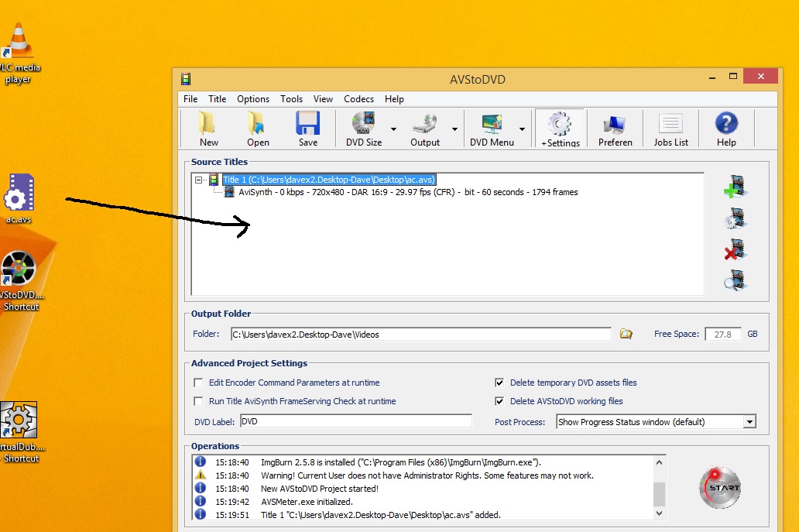
Task: Click the New project toolbar icon
Action: click(208, 129)
